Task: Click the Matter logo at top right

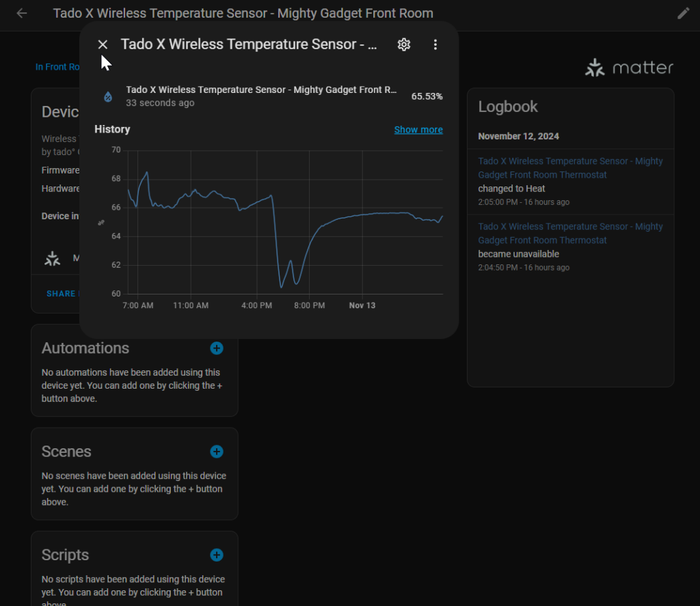Action: click(629, 68)
